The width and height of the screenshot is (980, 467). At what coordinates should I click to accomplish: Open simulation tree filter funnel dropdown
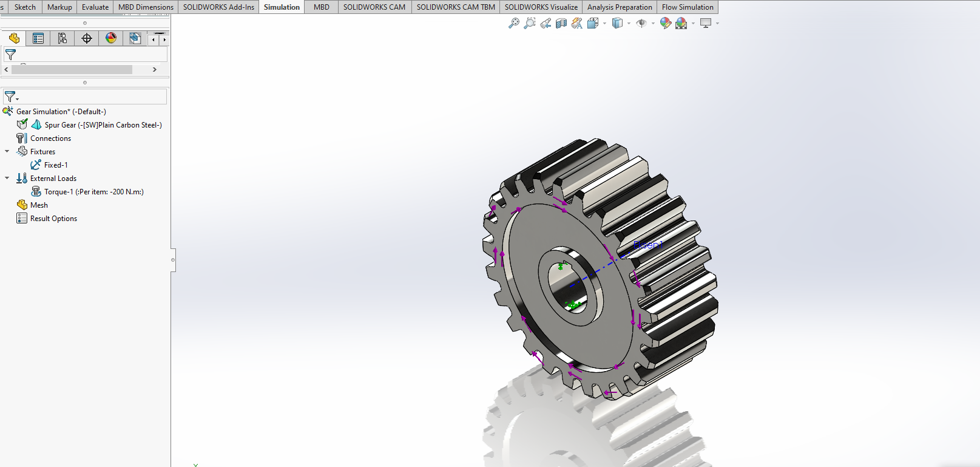[12, 97]
